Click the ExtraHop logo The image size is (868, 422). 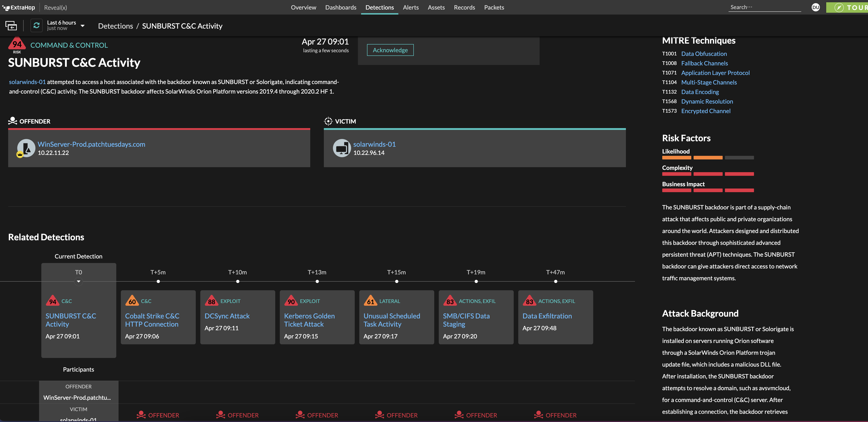pyautogui.click(x=19, y=7)
